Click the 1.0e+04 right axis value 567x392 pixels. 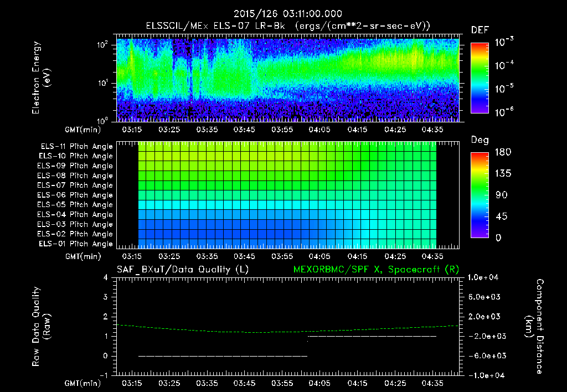[483, 277]
